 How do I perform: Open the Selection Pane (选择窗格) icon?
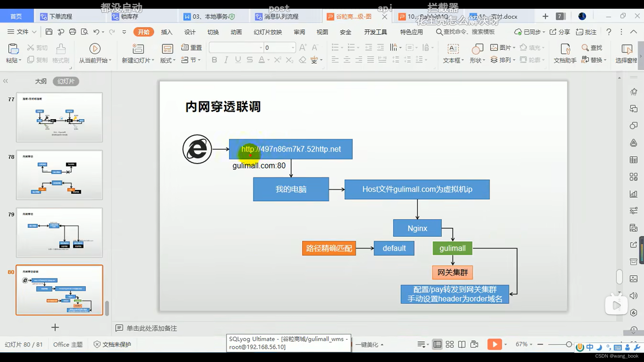(627, 49)
